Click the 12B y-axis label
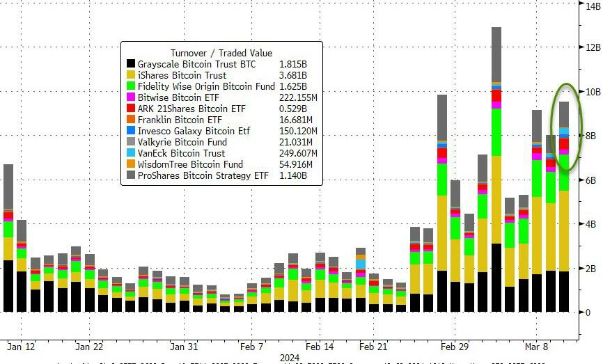This screenshot has width=603, height=364. (593, 47)
